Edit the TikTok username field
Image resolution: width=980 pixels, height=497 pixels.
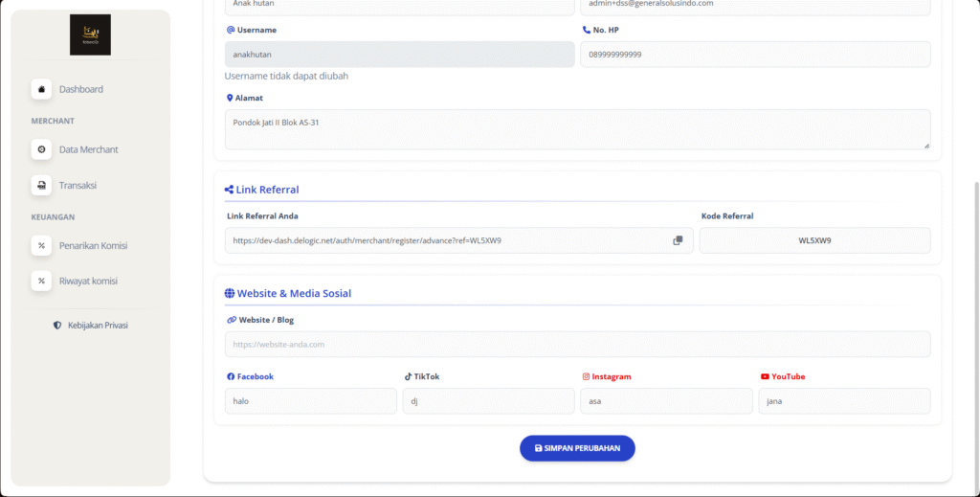coord(488,401)
